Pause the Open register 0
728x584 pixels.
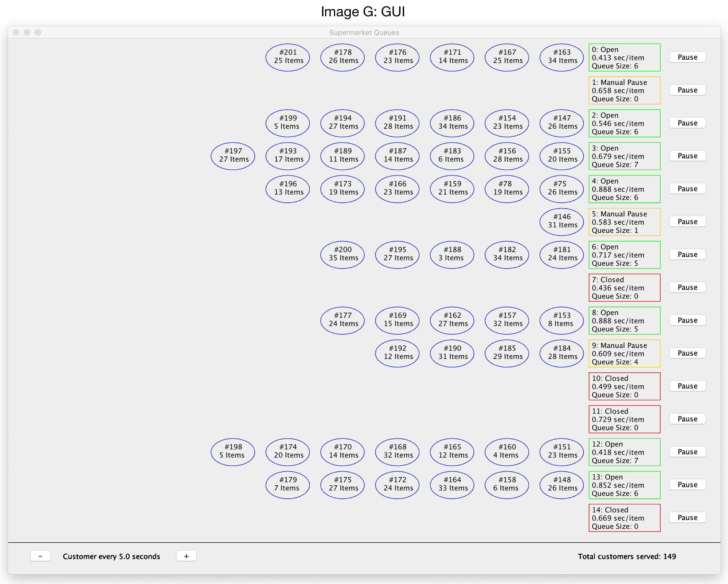pyautogui.click(x=687, y=57)
